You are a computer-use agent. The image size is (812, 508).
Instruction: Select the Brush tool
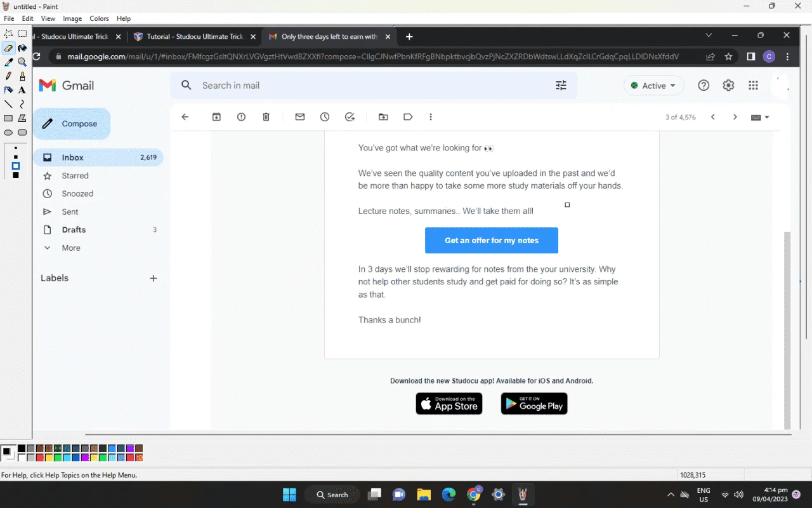pyautogui.click(x=22, y=76)
